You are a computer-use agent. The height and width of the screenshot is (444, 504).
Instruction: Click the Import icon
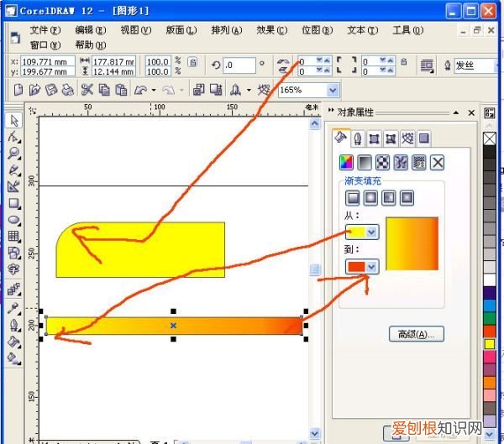pyautogui.click(x=198, y=90)
